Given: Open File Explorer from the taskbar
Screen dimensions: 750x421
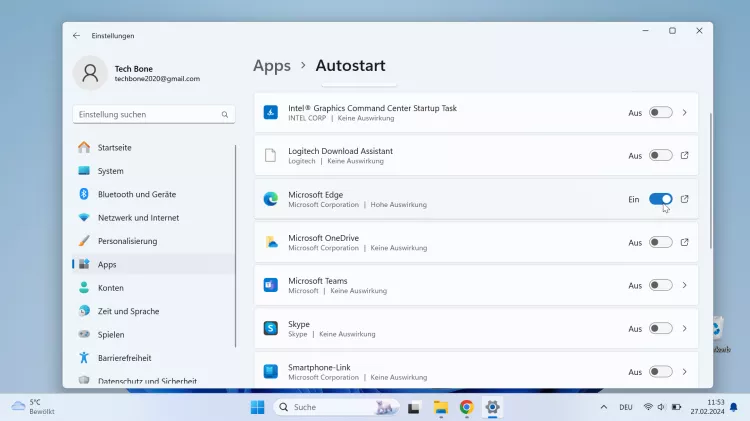Looking at the screenshot, I should pos(441,407).
